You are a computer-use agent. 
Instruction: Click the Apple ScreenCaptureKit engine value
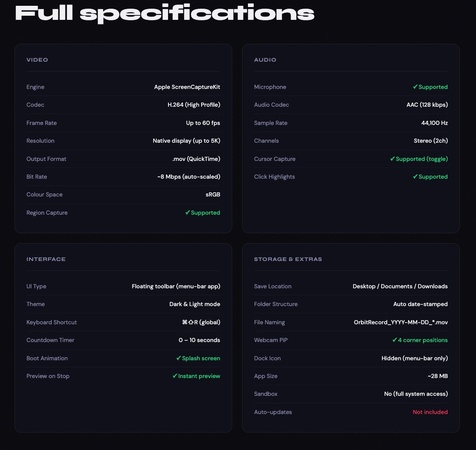[187, 87]
